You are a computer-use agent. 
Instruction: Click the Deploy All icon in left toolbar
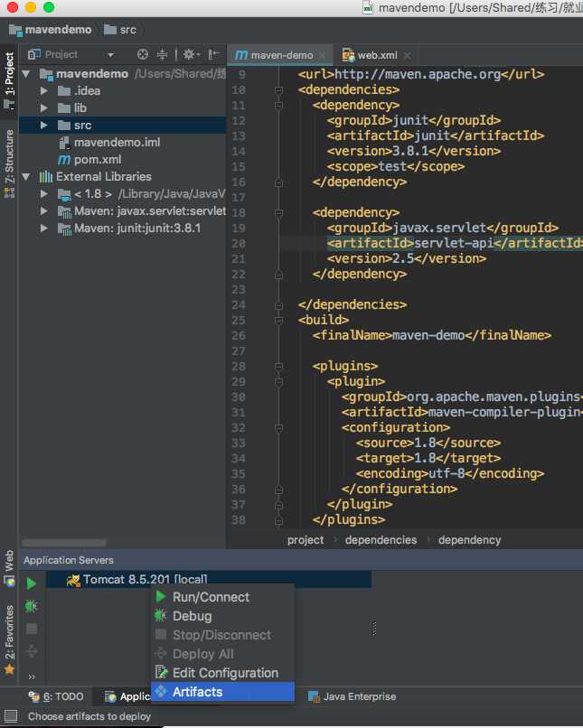click(x=32, y=651)
